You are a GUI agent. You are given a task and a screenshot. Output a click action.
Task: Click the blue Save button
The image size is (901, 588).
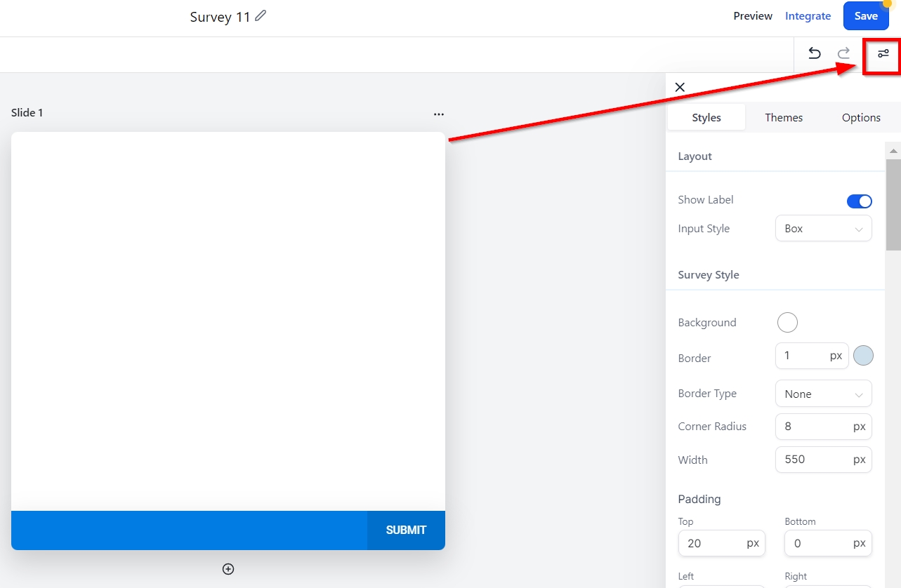click(865, 16)
